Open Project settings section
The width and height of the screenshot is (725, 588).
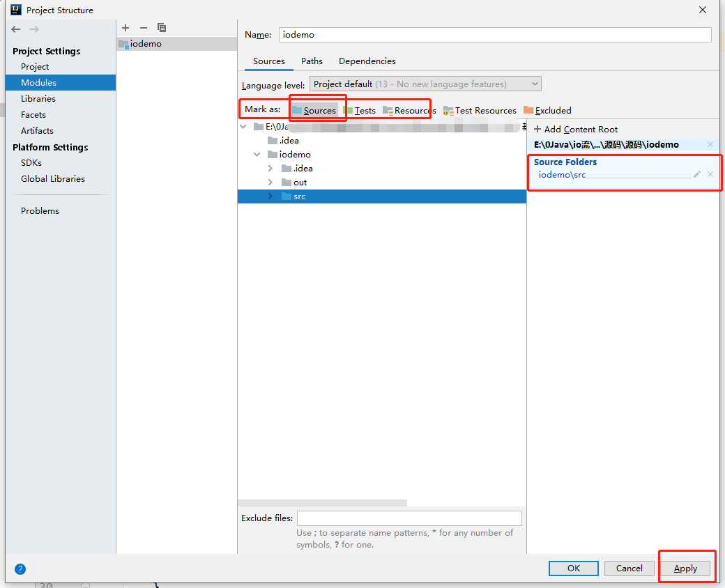pos(35,67)
